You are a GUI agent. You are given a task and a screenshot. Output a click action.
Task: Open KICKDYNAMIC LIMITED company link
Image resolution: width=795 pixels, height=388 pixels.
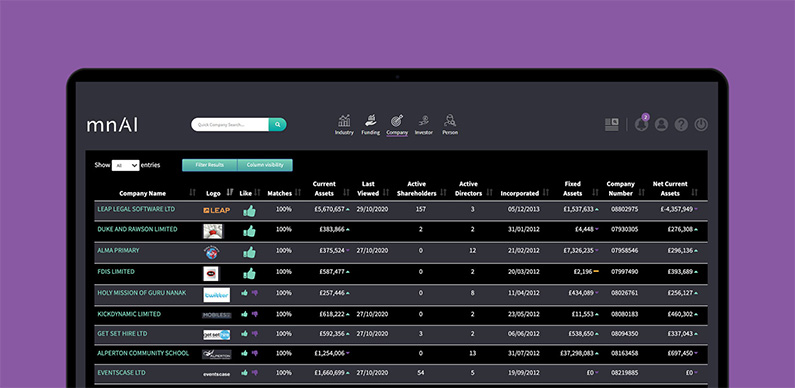pos(129,314)
